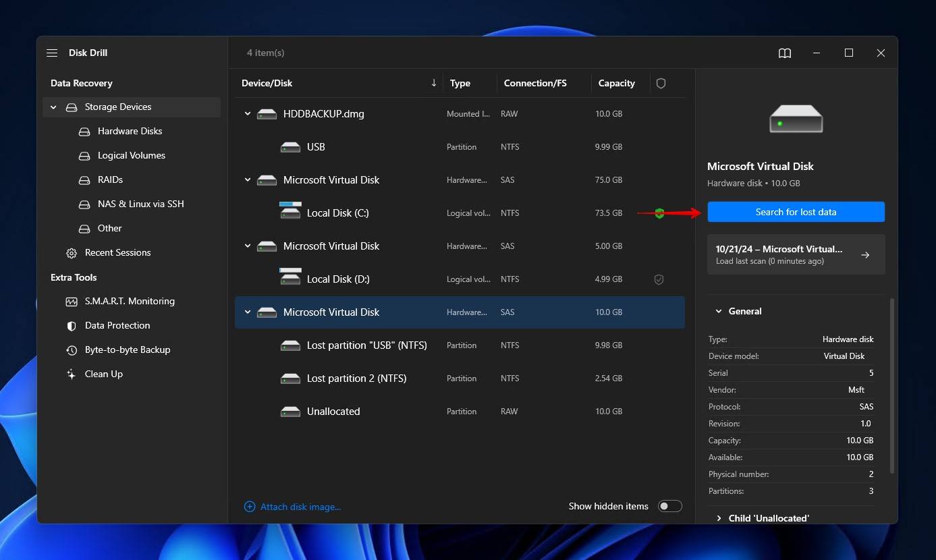Open Hardware Disks in the sidebar
This screenshot has height=560, width=936.
130,132
